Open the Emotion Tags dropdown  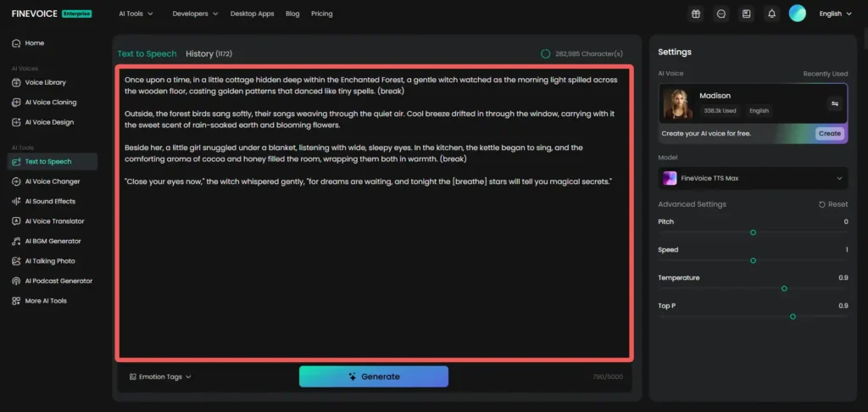coord(160,377)
